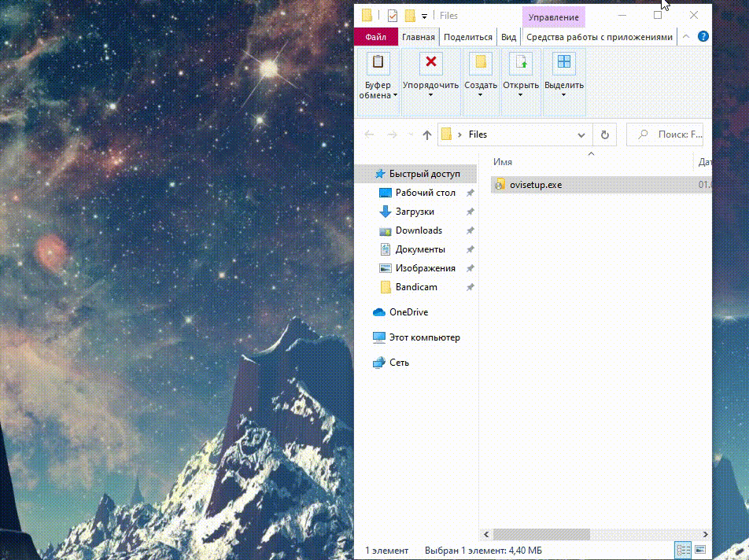Refresh the Files folder view
The height and width of the screenshot is (560, 749).
tap(604, 134)
